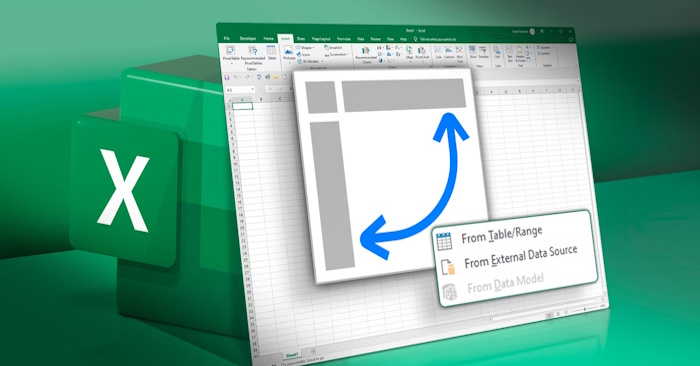Click the Link icon in the ribbon
The width and height of the screenshot is (700, 366).
(497, 50)
